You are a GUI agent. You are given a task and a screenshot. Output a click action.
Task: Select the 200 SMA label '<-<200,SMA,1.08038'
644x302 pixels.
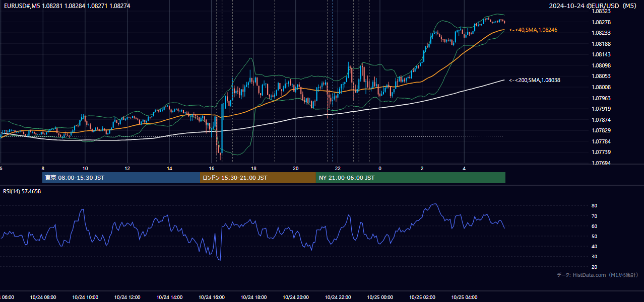tap(535, 81)
